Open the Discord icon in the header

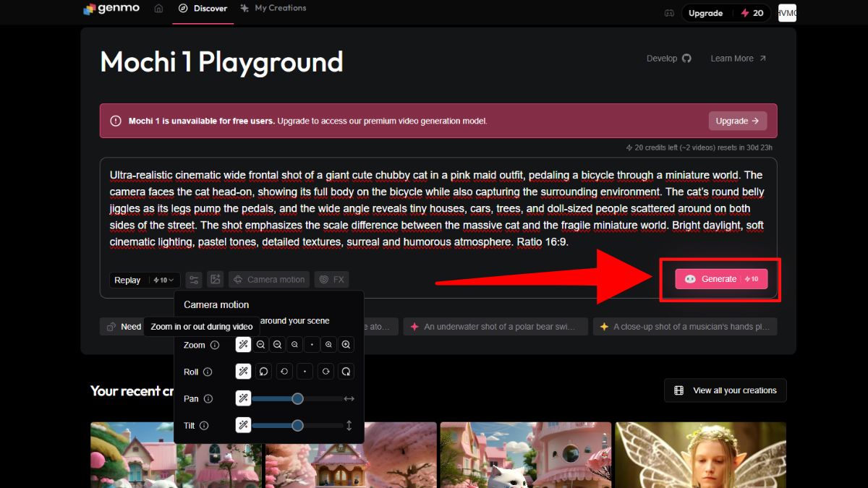click(670, 12)
